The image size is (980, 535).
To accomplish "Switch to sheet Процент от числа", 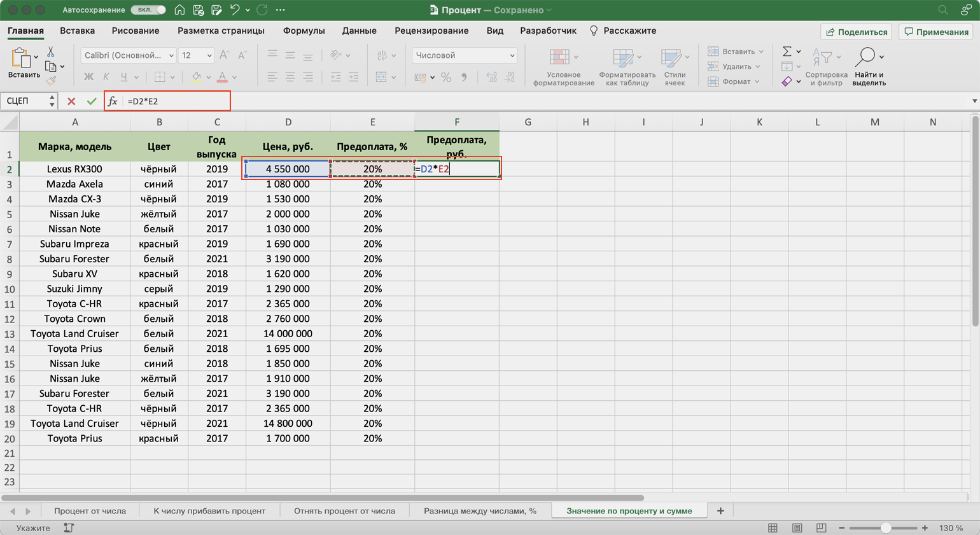I will click(x=90, y=511).
